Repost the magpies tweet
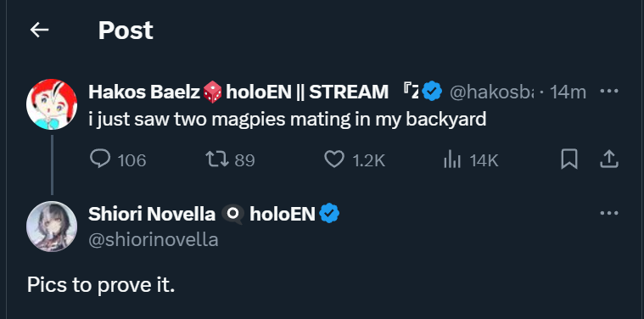644x319 pixels. tap(230, 159)
